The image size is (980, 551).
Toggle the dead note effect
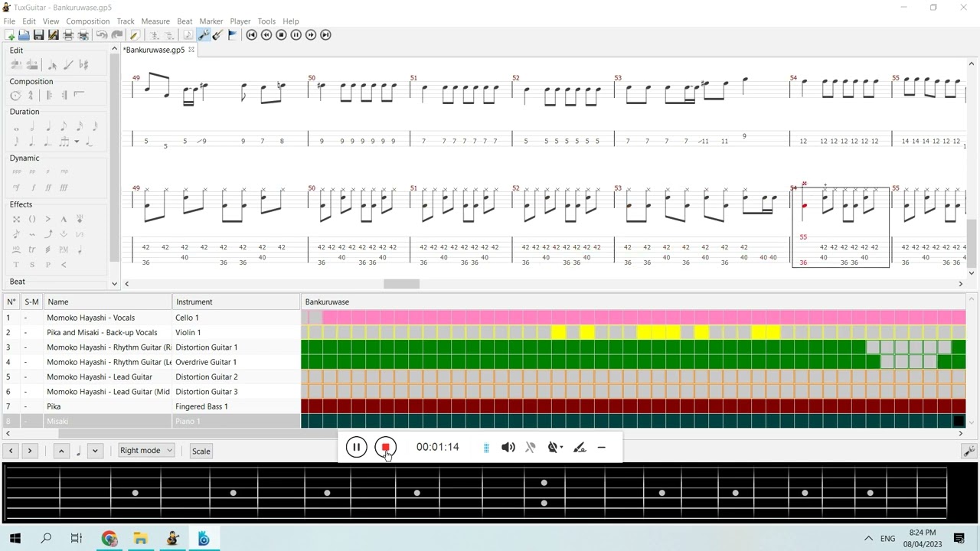click(16, 219)
